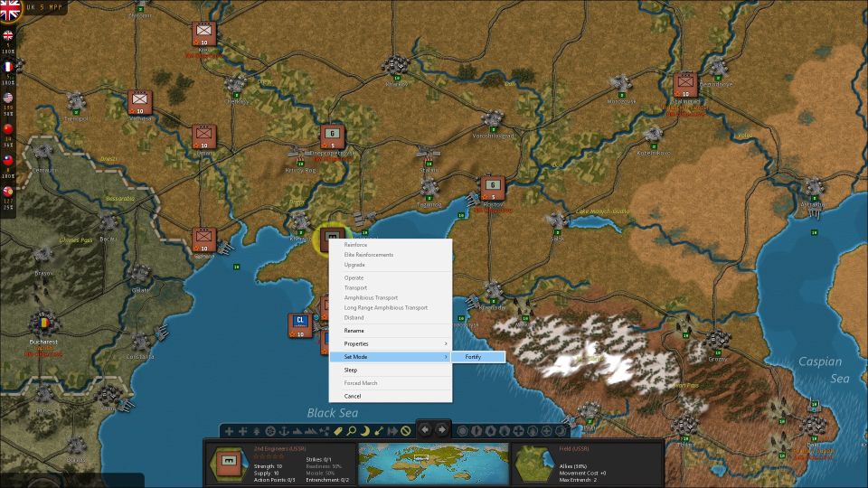Click the yellow prohibited circle icon
The width and height of the screenshot is (868, 488).
pos(406,430)
